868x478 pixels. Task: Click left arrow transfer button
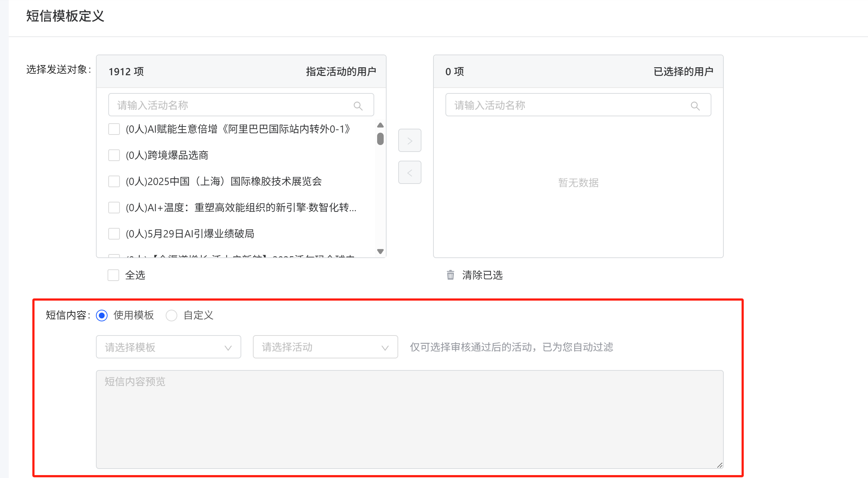(x=409, y=172)
